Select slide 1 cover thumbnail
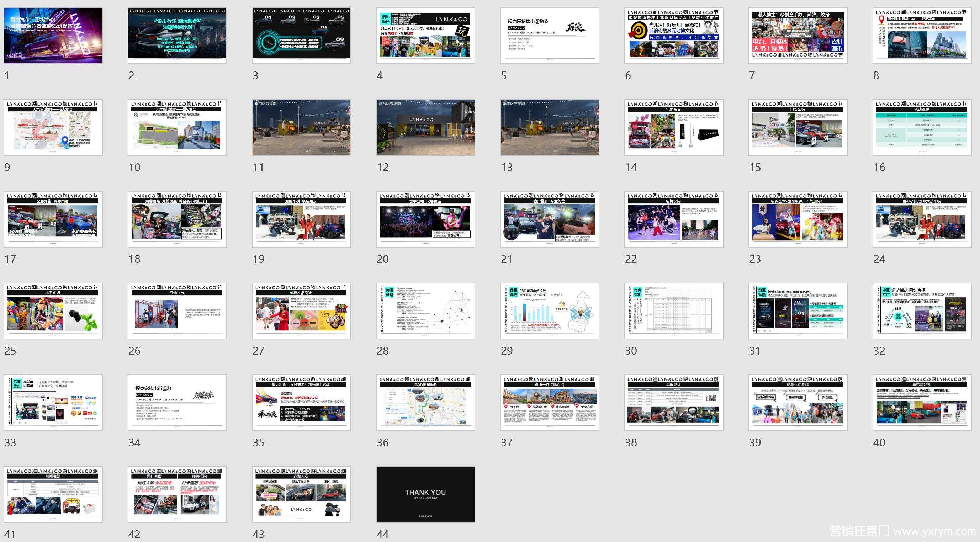Viewport: 980px width, 542px height. pyautogui.click(x=53, y=36)
